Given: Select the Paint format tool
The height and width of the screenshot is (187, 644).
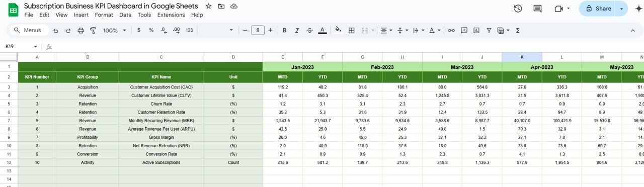Looking at the screenshot, I should [93, 31].
